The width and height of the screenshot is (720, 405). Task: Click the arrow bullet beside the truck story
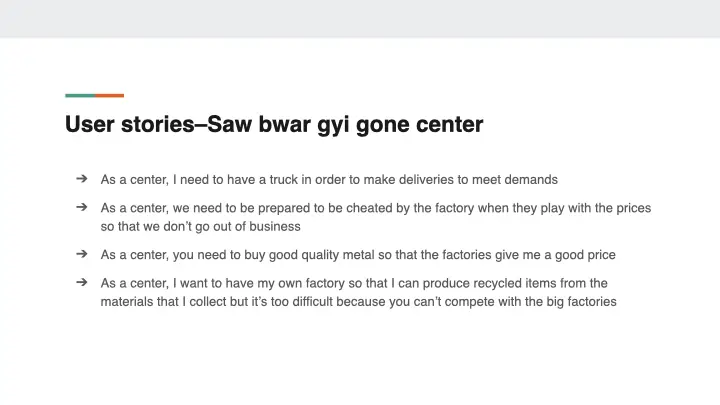pyautogui.click(x=81, y=180)
